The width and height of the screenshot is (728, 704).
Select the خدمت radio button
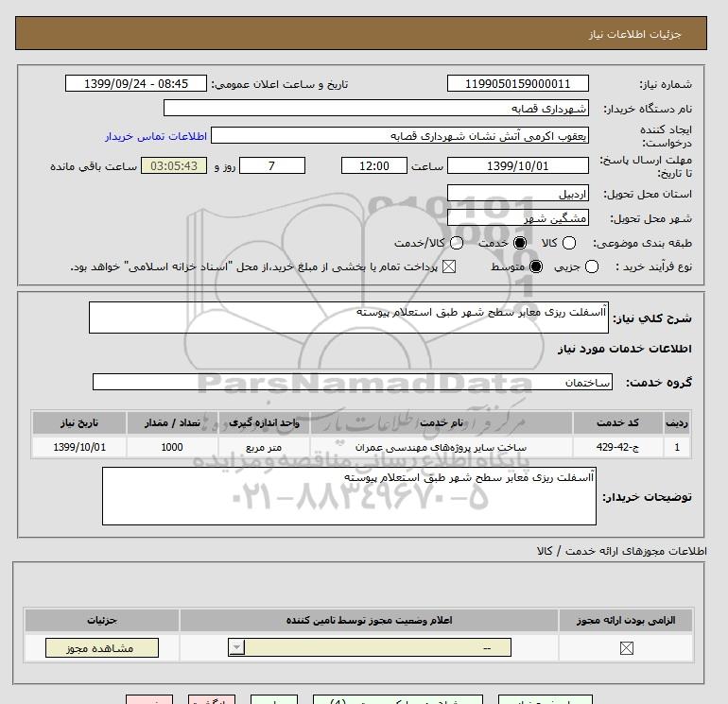pos(520,243)
